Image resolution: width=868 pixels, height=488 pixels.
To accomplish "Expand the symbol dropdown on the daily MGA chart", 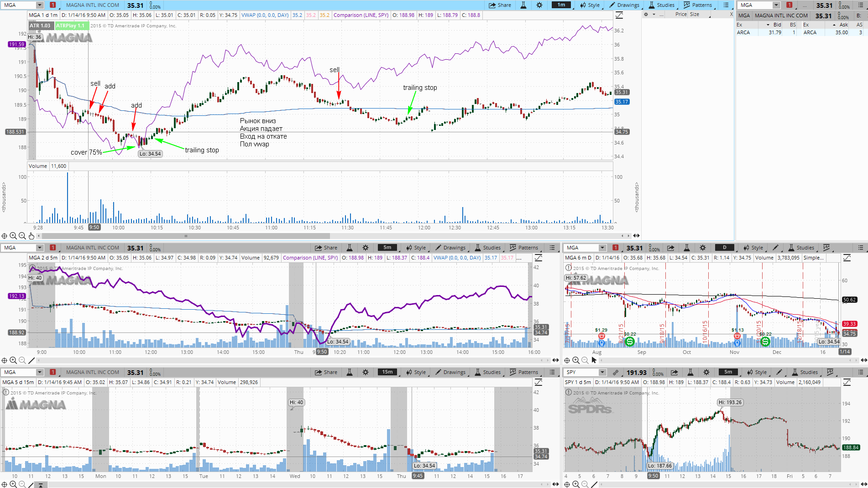I will tap(602, 248).
